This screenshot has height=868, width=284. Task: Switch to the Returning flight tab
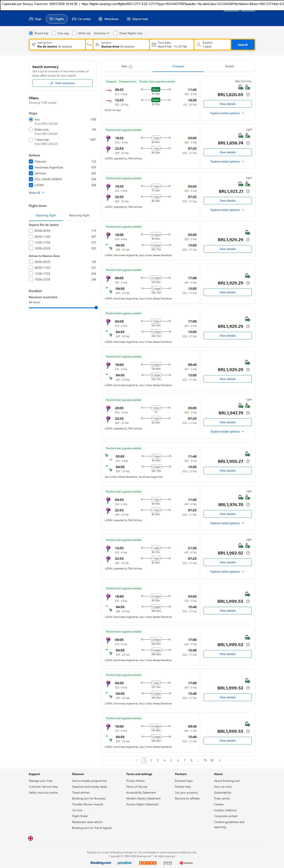[79, 215]
